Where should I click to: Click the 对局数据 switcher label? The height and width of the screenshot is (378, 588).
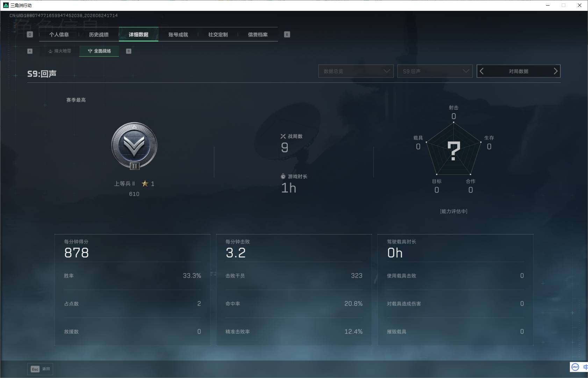click(x=518, y=71)
